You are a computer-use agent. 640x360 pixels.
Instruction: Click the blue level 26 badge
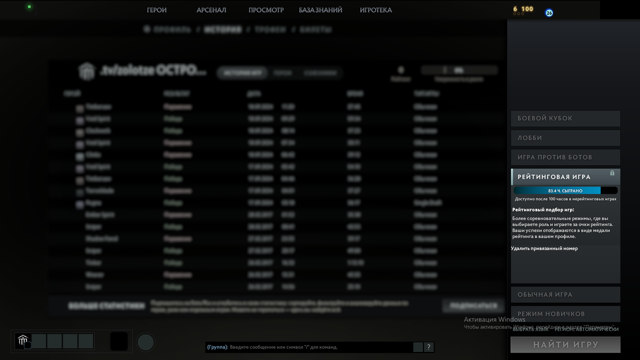(x=549, y=13)
